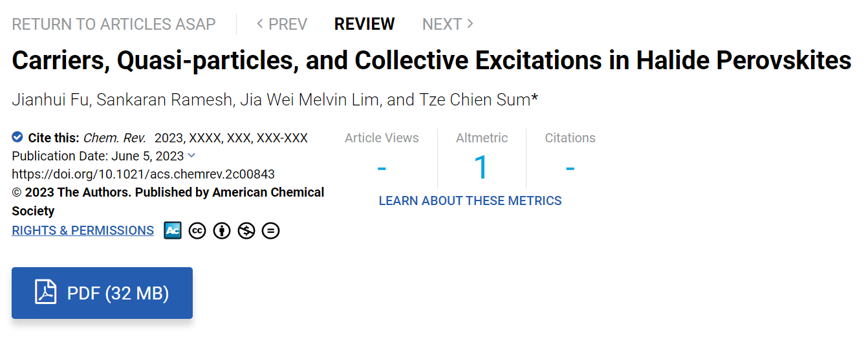Click the Altmetric score 1
Image resolution: width=868 pixels, height=337 pixels.
click(x=482, y=167)
